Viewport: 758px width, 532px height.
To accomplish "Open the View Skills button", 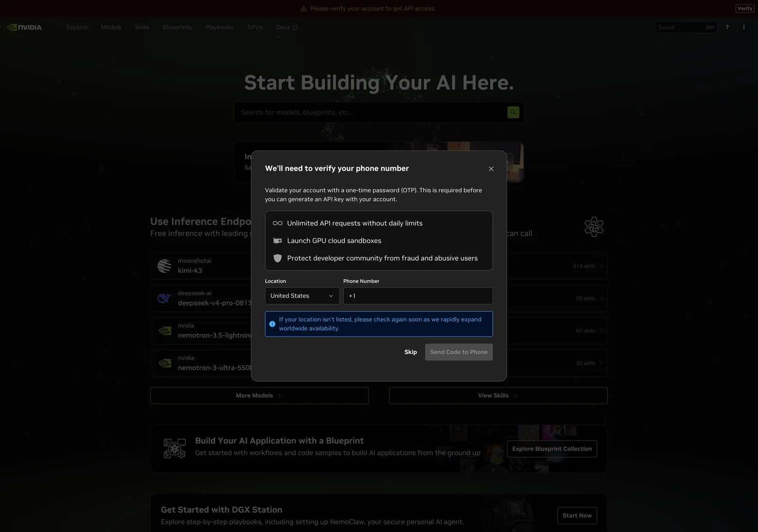I will 498,396.
